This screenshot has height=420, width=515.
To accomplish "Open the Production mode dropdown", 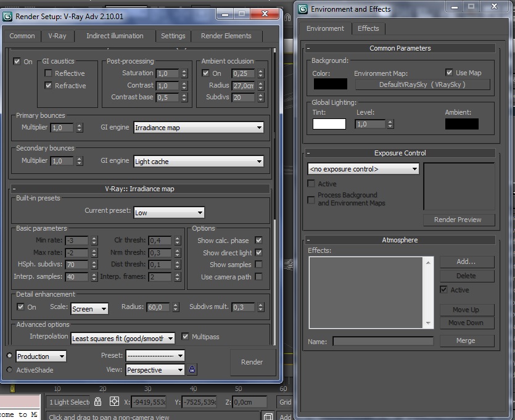I will coord(41,356).
